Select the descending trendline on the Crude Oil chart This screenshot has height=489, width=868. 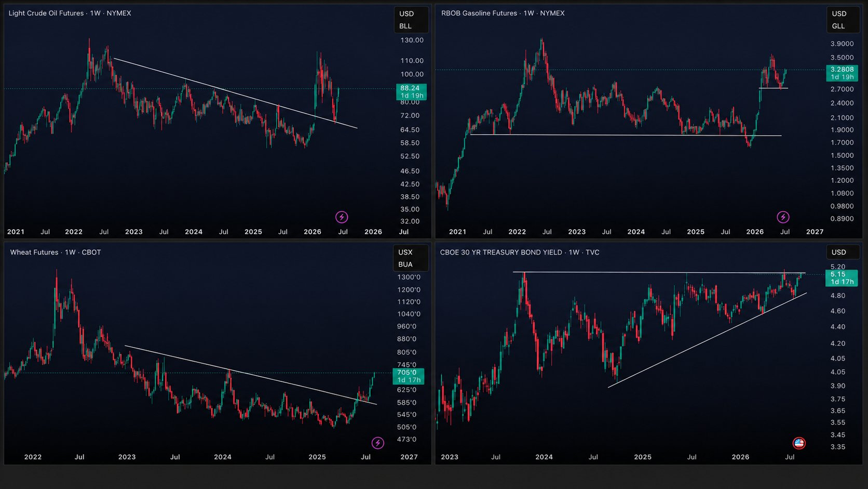235,93
